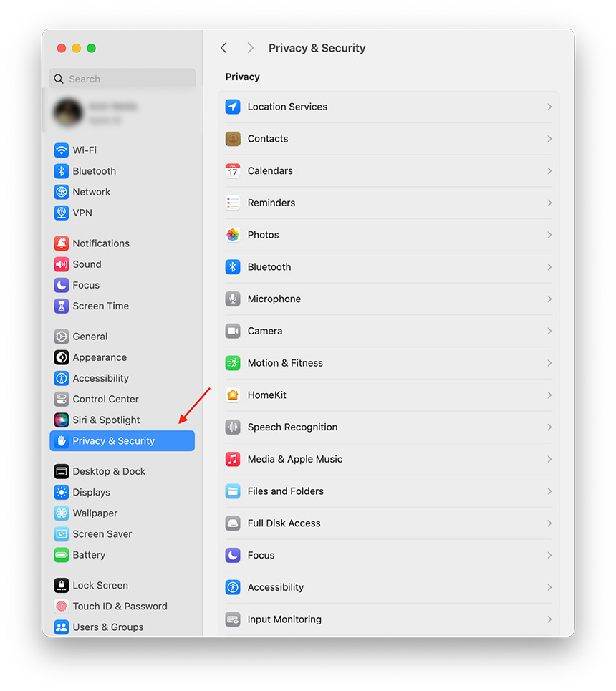
Task: Click the Microphone icon in Privacy list
Action: pyautogui.click(x=233, y=299)
